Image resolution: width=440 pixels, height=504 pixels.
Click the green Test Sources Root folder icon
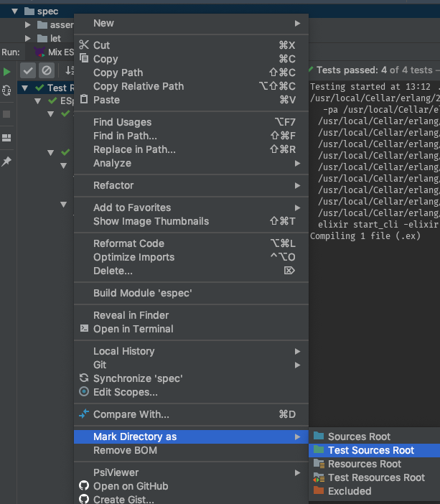click(x=319, y=449)
